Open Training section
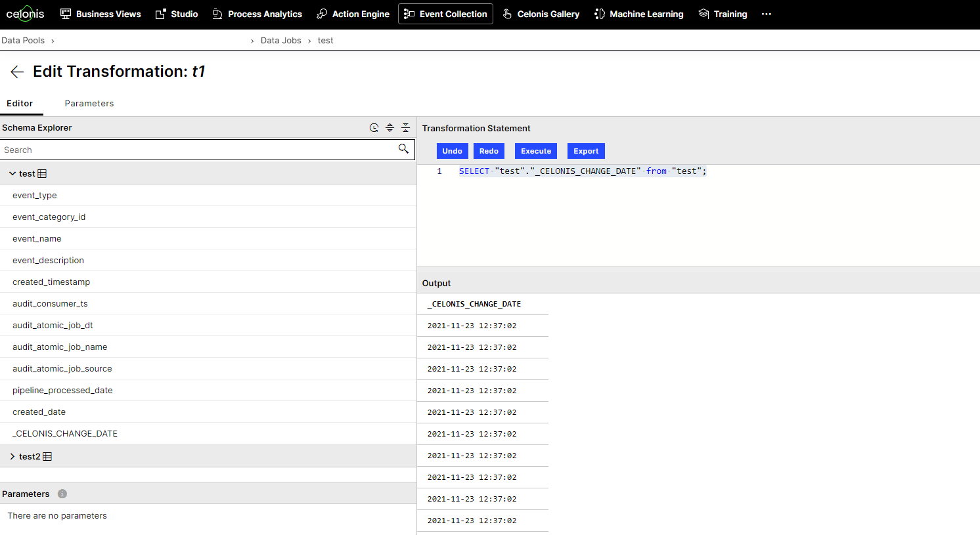 click(723, 14)
